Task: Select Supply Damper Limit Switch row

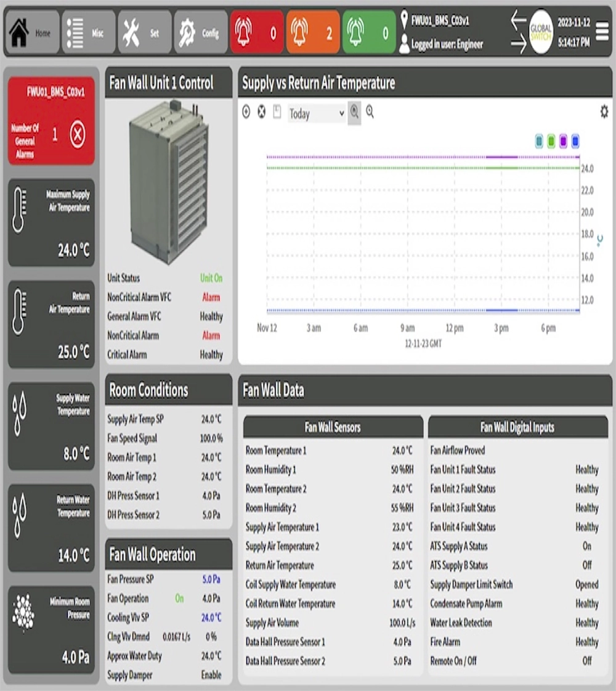Action: pos(515,584)
